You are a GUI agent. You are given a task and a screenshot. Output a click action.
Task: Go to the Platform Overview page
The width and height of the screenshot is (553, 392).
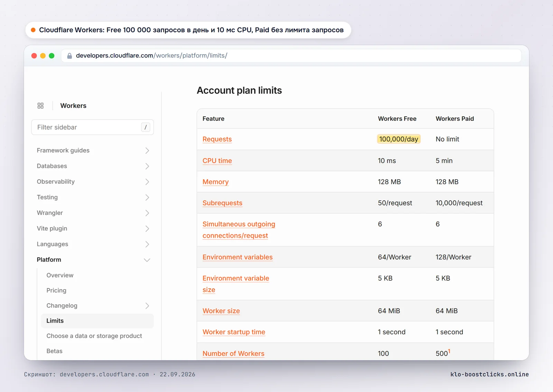(x=60, y=275)
